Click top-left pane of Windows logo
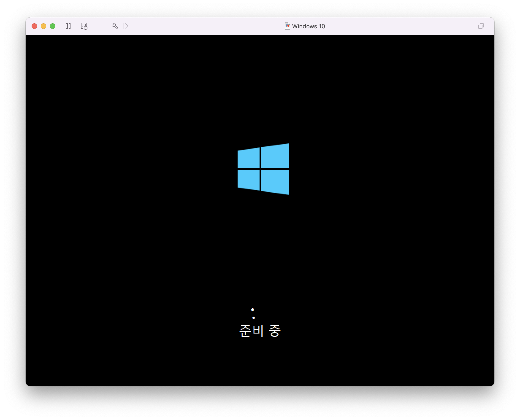520x420 pixels. click(x=249, y=159)
